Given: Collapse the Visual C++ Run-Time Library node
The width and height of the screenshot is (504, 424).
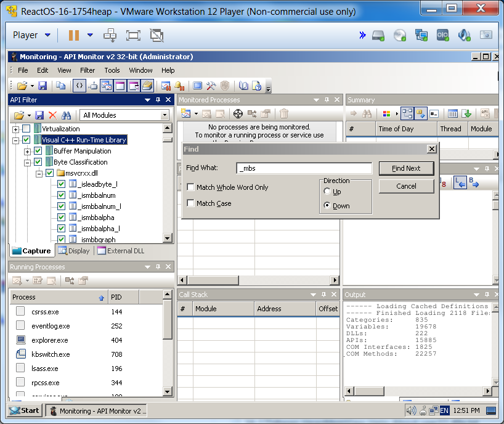Looking at the screenshot, I should pyautogui.click(x=16, y=140).
